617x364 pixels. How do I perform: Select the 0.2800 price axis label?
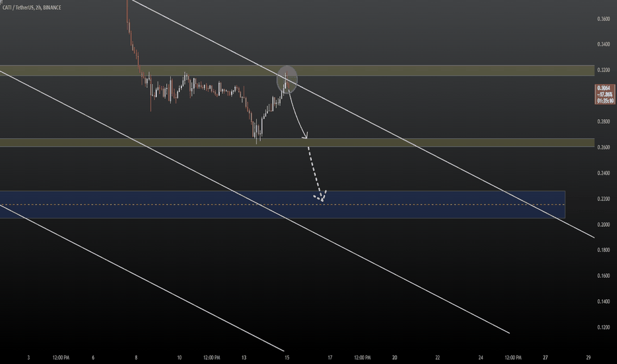[x=603, y=122]
